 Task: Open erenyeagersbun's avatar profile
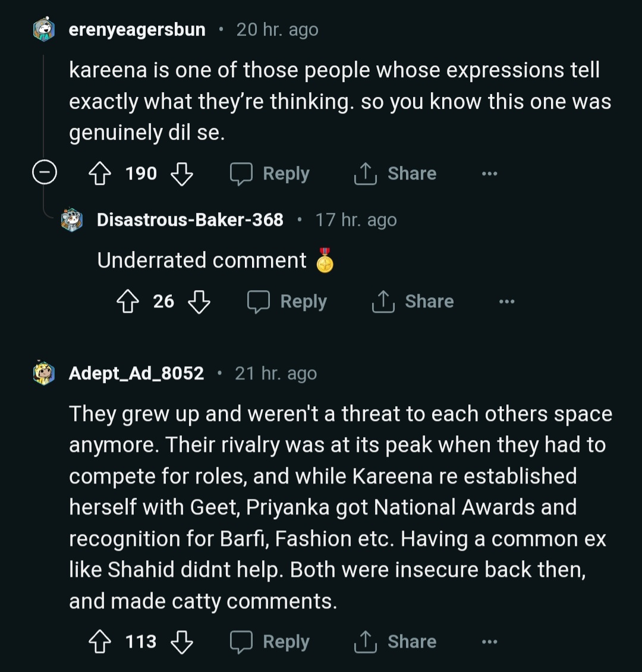pyautogui.click(x=44, y=29)
